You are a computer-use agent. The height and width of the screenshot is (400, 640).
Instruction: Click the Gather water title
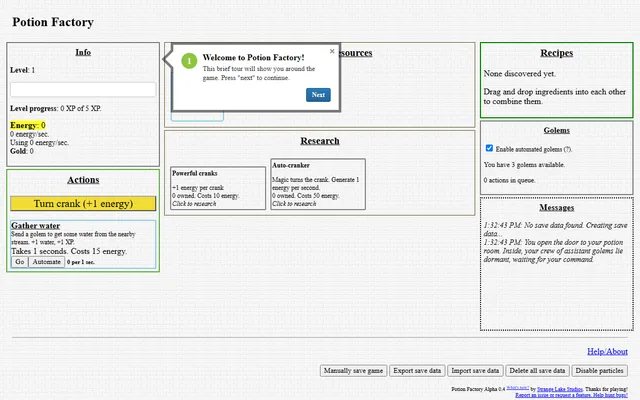coord(36,225)
